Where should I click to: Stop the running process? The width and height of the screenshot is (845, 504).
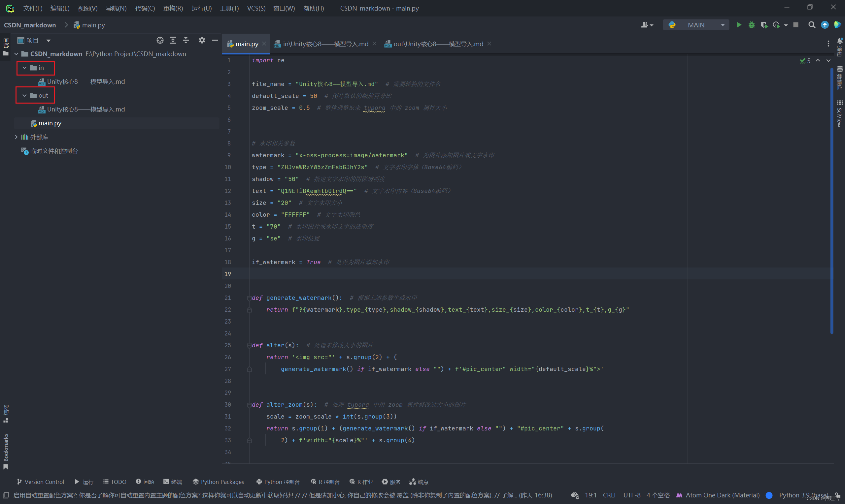point(796,25)
